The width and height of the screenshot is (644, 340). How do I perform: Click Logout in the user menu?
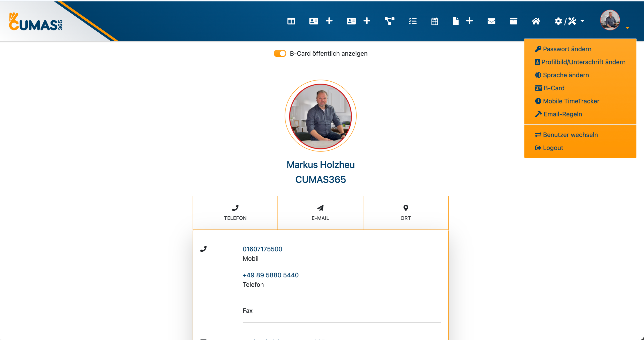[x=553, y=148]
